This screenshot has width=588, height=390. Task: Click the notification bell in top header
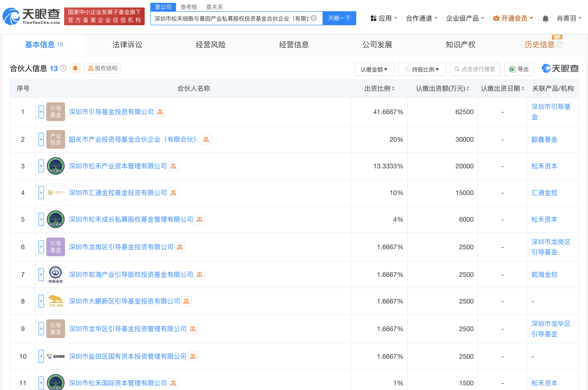(x=545, y=18)
